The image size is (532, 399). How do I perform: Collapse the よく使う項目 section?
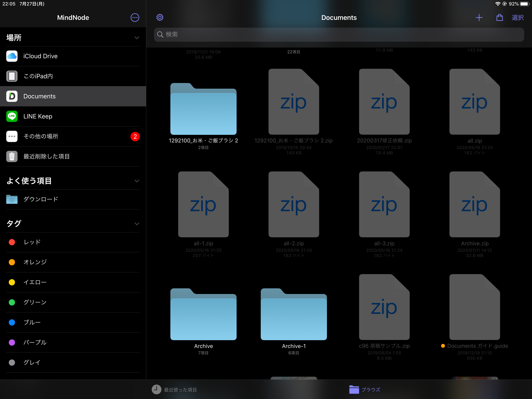137,181
